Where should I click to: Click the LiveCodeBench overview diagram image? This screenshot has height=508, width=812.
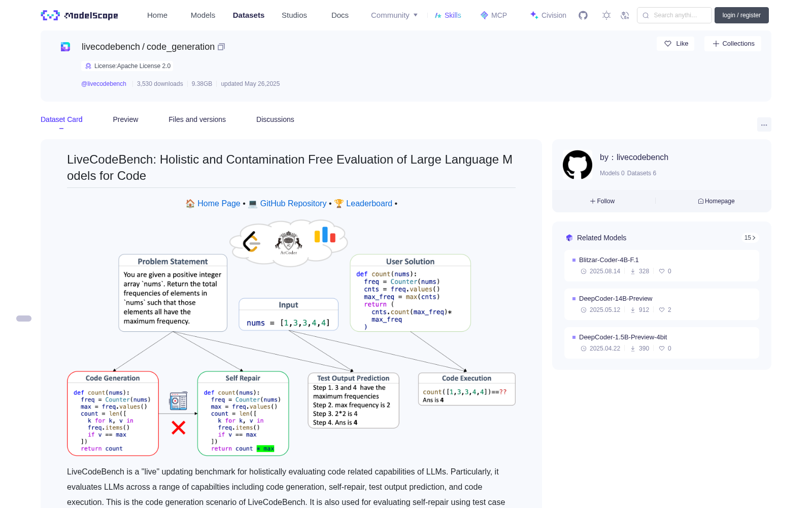pyautogui.click(x=291, y=338)
